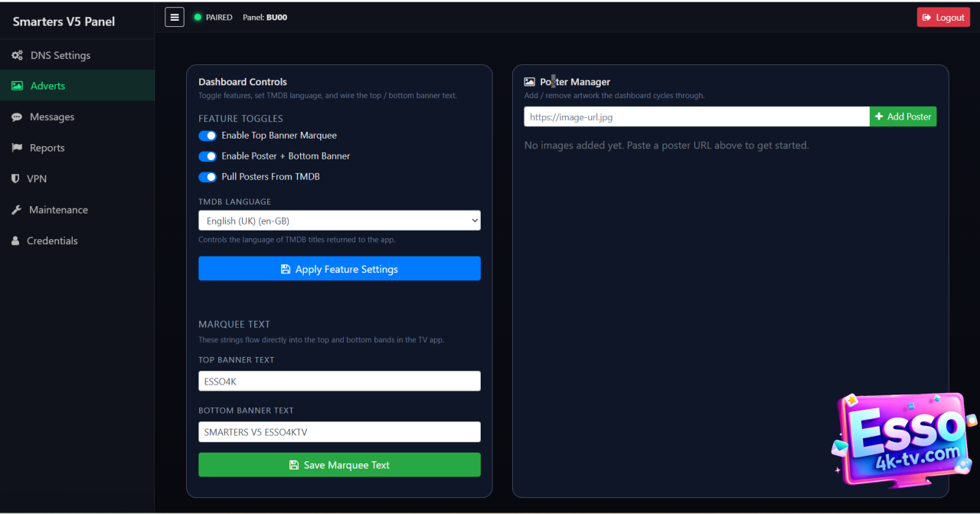The width and height of the screenshot is (980, 514).
Task: Click the Reports flag icon
Action: [17, 148]
